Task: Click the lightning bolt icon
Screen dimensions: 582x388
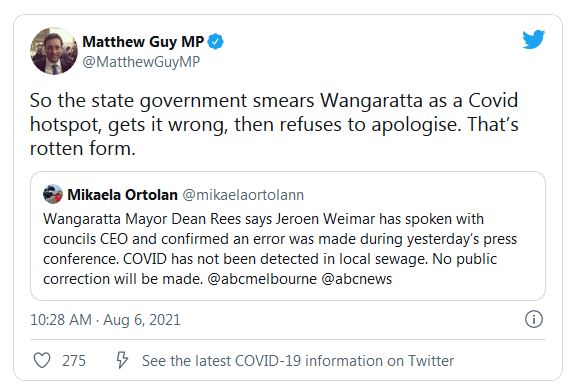Action: [122, 360]
